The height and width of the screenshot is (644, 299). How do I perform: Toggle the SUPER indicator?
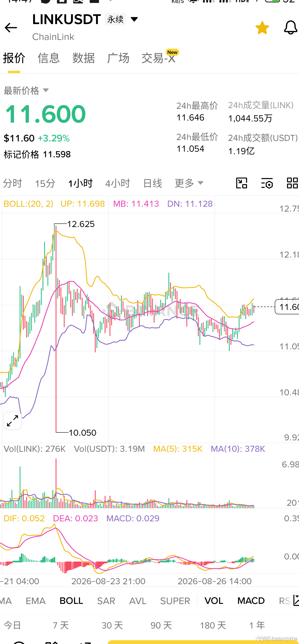point(175,601)
